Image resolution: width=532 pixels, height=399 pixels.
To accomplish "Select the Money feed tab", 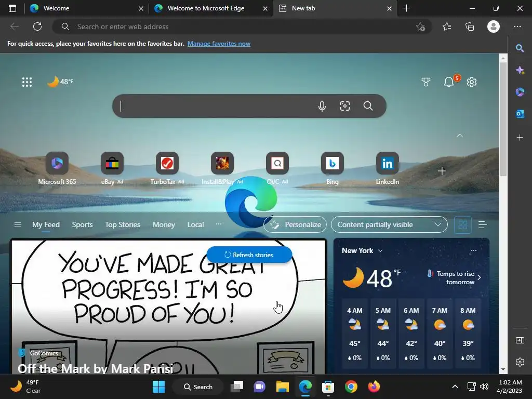I will (164, 224).
